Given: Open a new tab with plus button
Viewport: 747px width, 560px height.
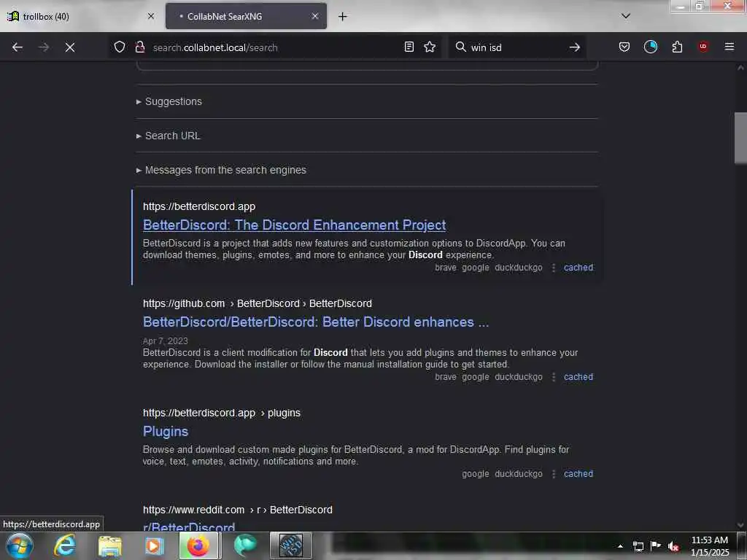Looking at the screenshot, I should pos(343,17).
